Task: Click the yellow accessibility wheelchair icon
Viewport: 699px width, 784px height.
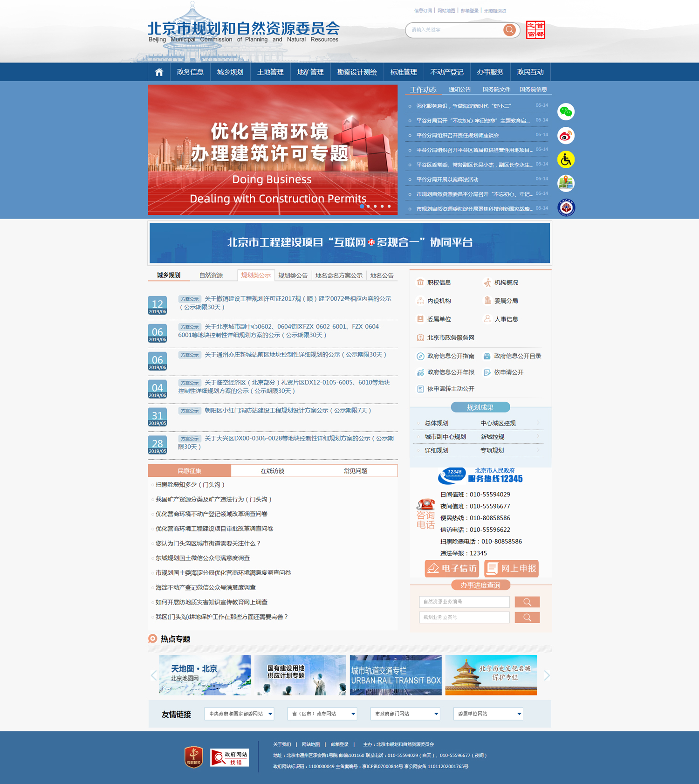Action: click(x=566, y=159)
